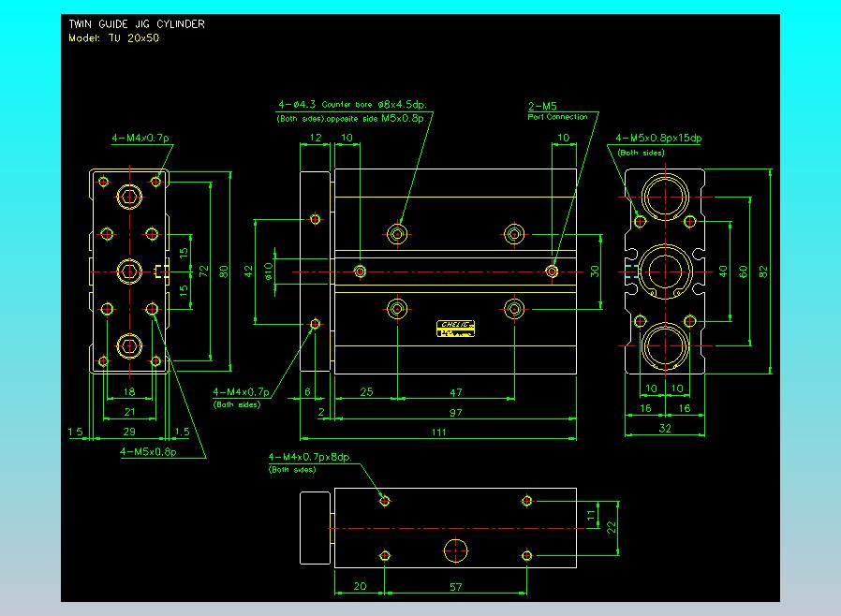The width and height of the screenshot is (841, 616).
Task: Click the center bore circle in the right view
Action: (x=664, y=271)
